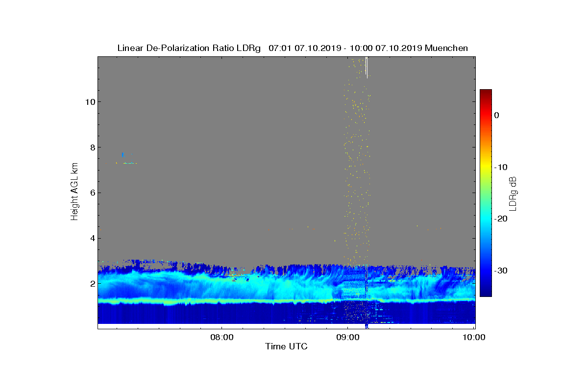This screenshot has height=392, width=588.
Task: Click the "Muenchen" station name in title
Action: point(446,48)
